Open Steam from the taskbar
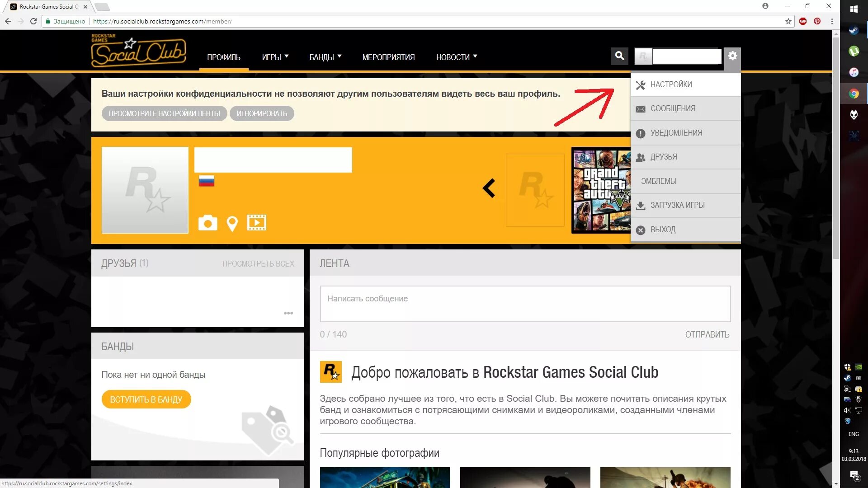Image resolution: width=868 pixels, height=488 pixels. click(x=854, y=30)
